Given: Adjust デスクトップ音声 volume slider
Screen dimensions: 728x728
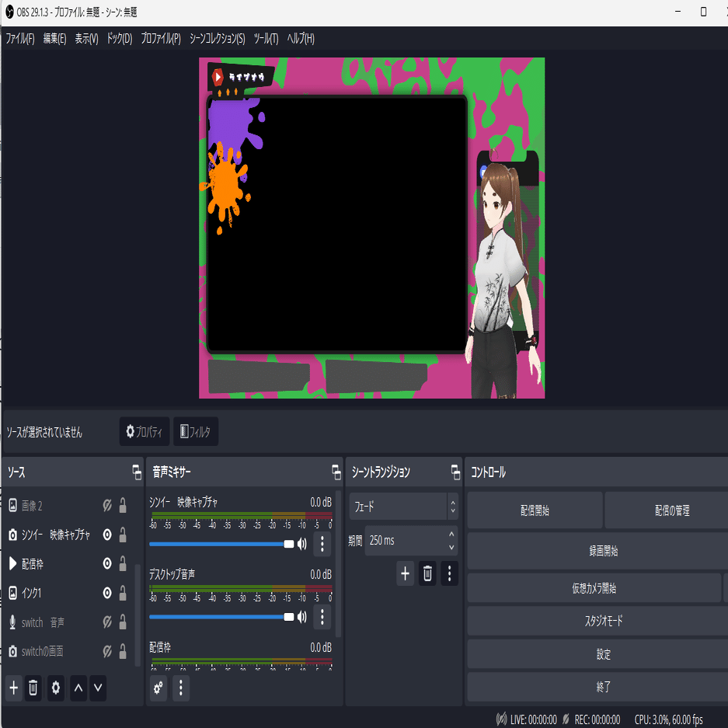Looking at the screenshot, I should pos(221,617).
